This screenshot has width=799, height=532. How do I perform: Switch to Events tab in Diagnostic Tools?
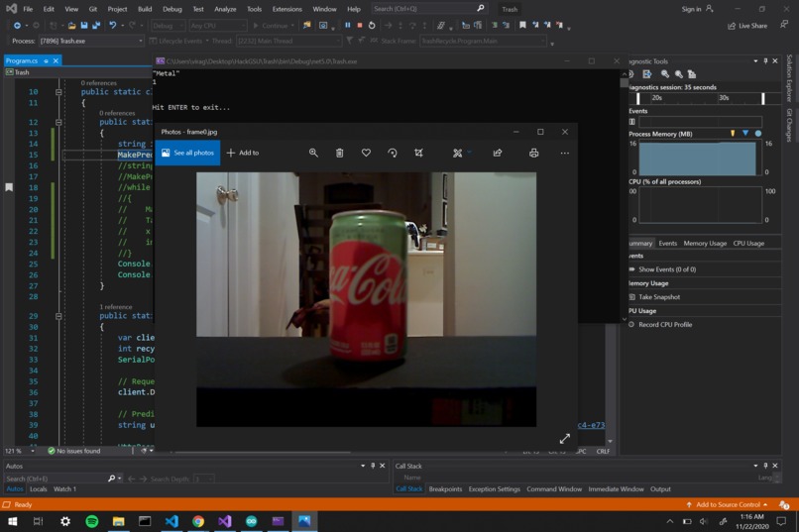667,244
